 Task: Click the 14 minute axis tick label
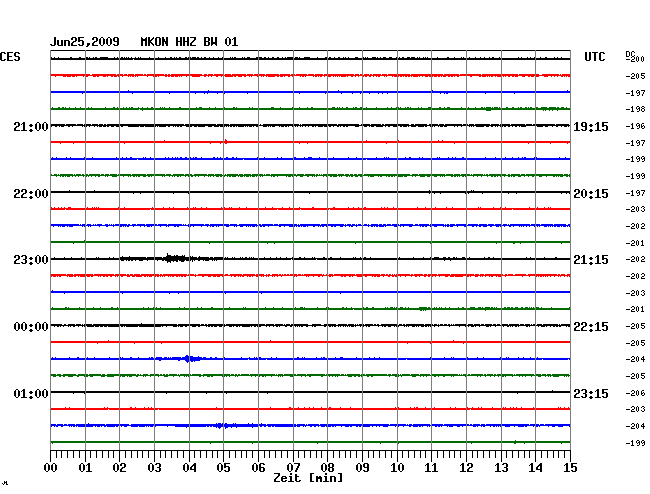click(x=535, y=467)
